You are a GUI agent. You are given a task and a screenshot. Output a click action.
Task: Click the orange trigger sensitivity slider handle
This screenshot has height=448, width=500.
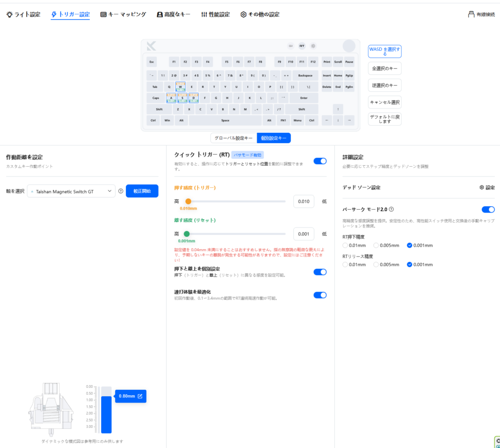click(188, 201)
